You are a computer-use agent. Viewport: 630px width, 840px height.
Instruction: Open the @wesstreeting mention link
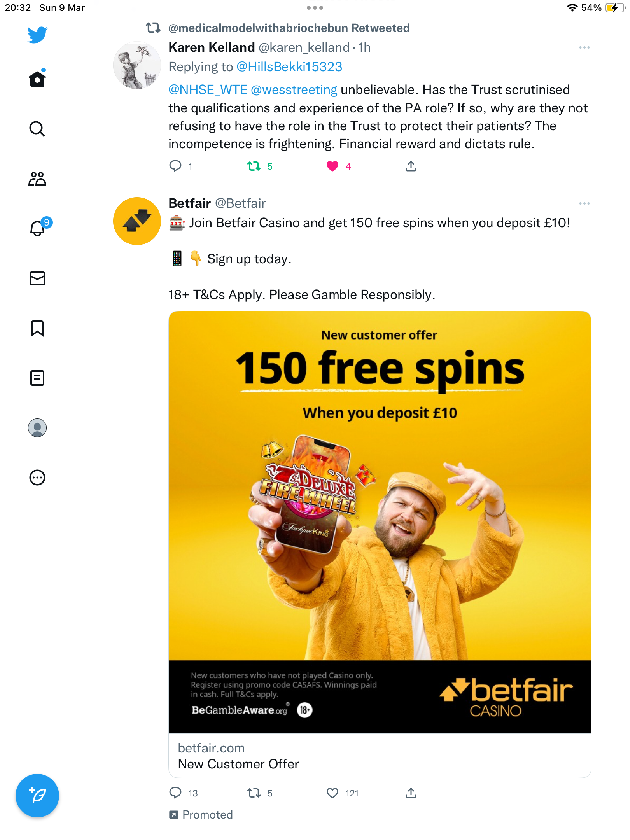(294, 90)
